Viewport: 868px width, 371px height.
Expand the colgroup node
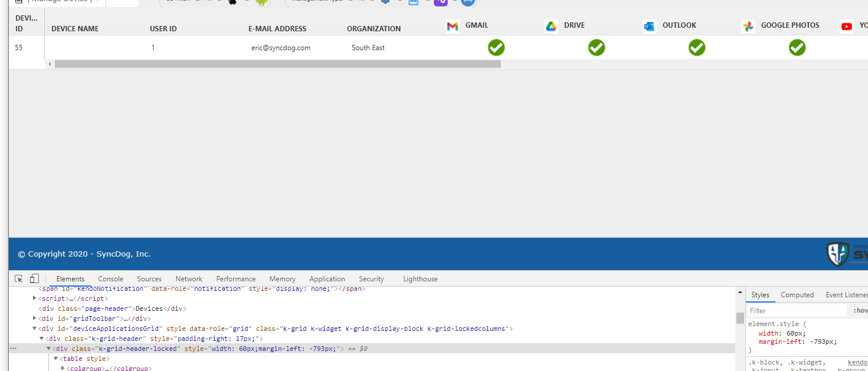63,369
